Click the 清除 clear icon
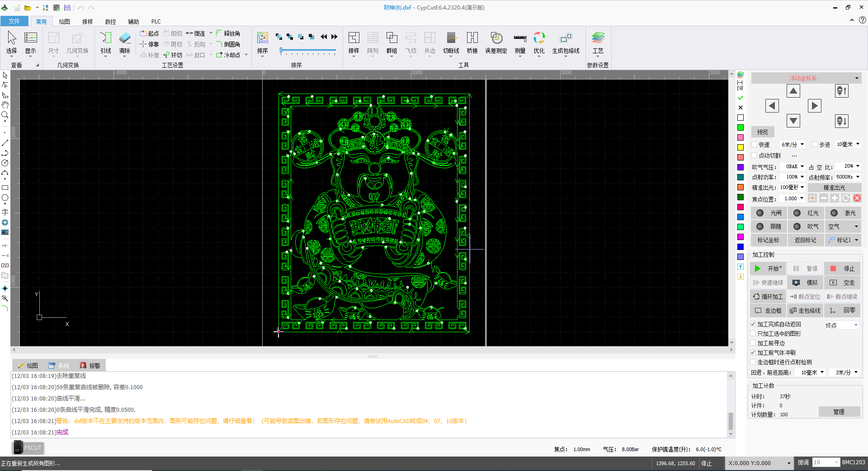This screenshot has width=868, height=471. click(x=125, y=42)
